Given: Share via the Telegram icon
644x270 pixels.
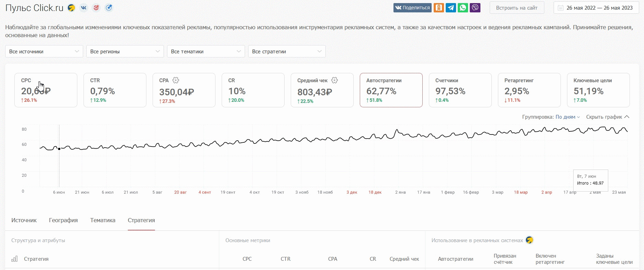Looking at the screenshot, I should click(451, 8).
